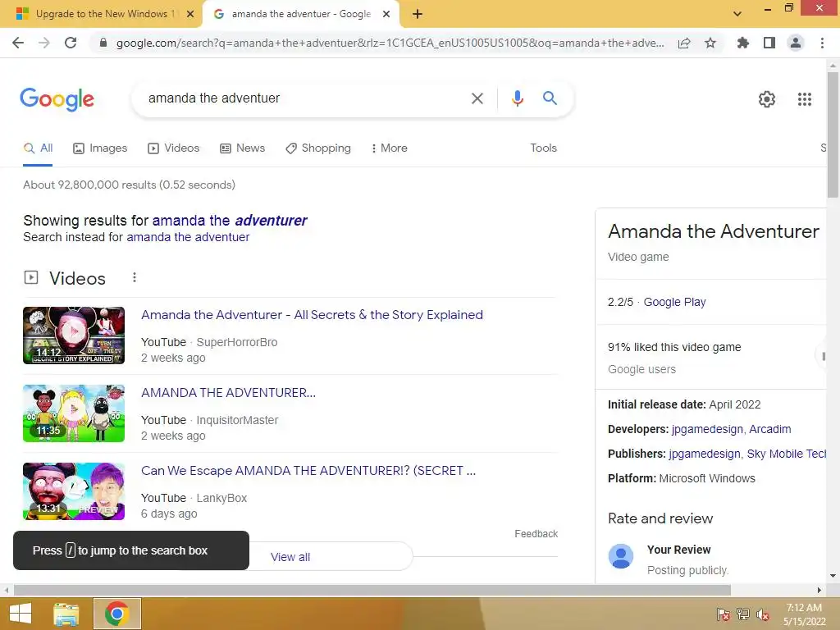Click vertical scrollbar thumb

[x=833, y=134]
